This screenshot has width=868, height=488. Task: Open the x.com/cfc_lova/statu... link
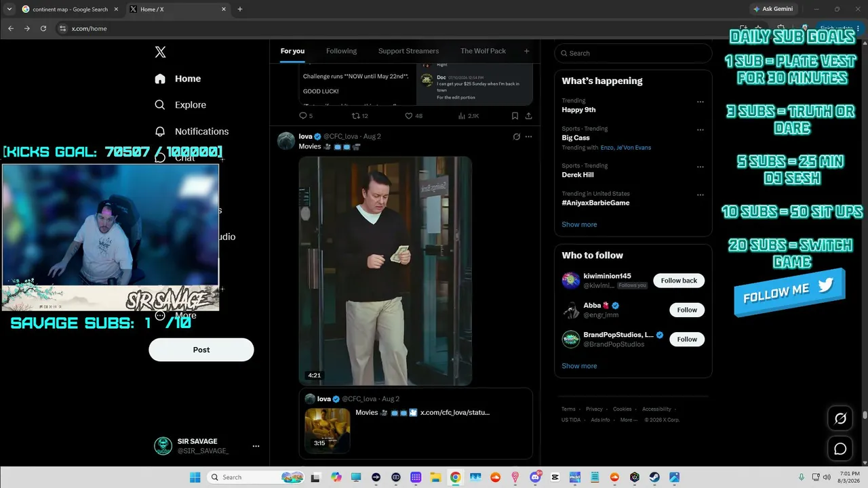tap(455, 412)
